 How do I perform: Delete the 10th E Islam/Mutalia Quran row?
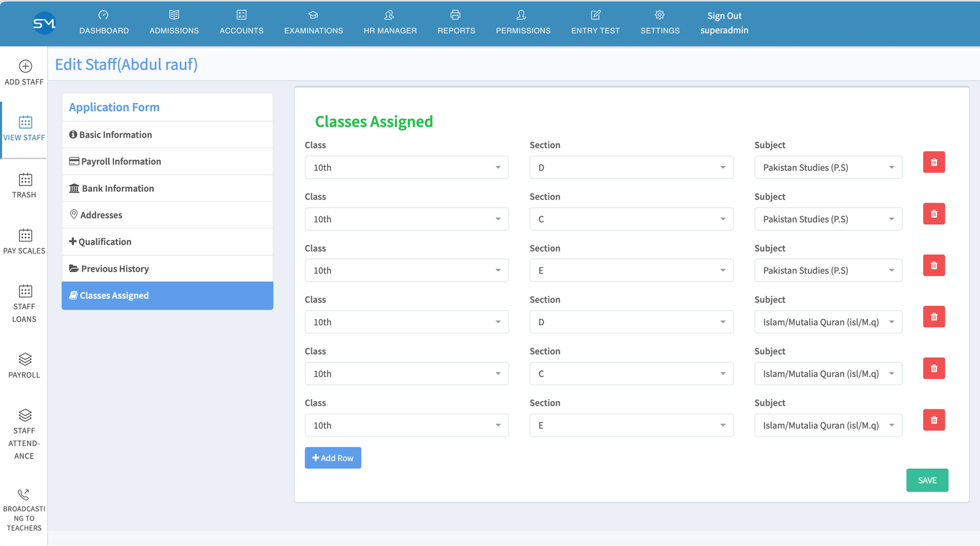click(934, 420)
